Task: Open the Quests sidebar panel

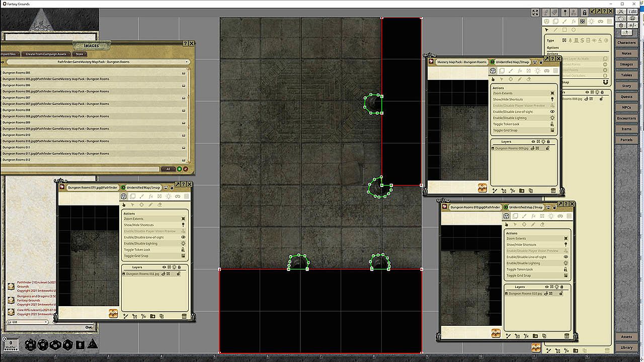Action: click(626, 97)
